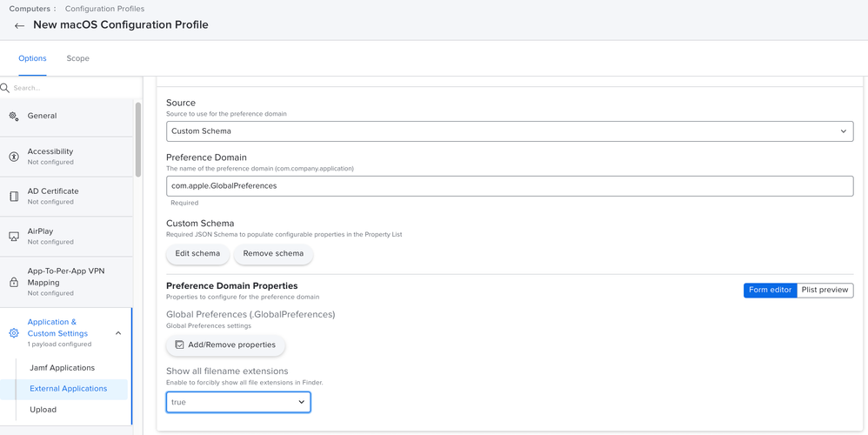868x435 pixels.
Task: Collapse Application & Custom Settings chevron
Action: pyautogui.click(x=118, y=333)
